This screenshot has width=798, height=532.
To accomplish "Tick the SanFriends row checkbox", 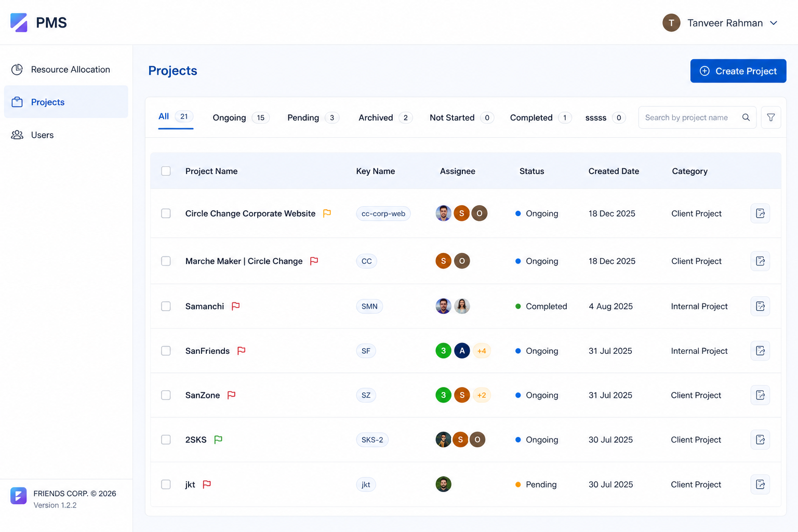I will [166, 351].
